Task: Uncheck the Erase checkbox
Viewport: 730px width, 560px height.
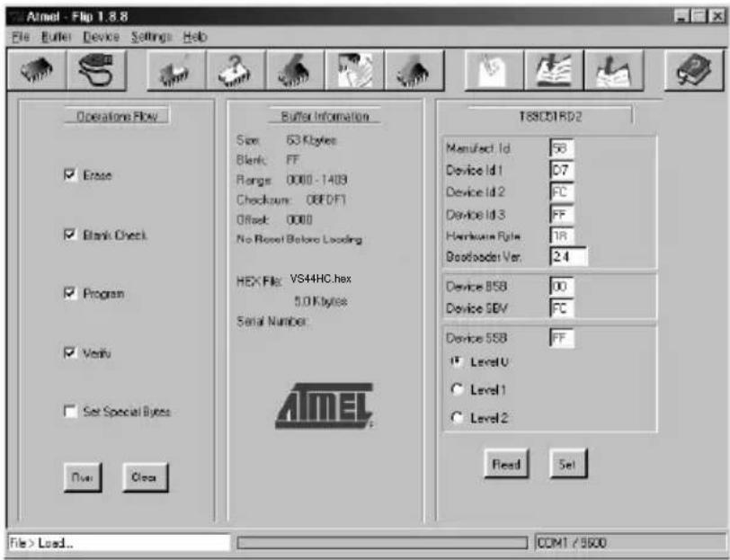Action: click(70, 175)
